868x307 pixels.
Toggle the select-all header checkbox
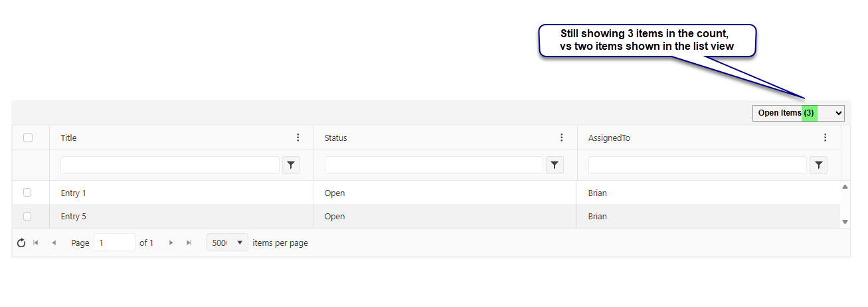[28, 138]
